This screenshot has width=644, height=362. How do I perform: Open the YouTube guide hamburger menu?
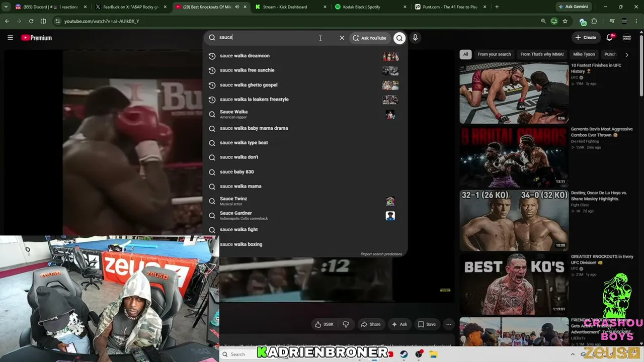(10, 38)
